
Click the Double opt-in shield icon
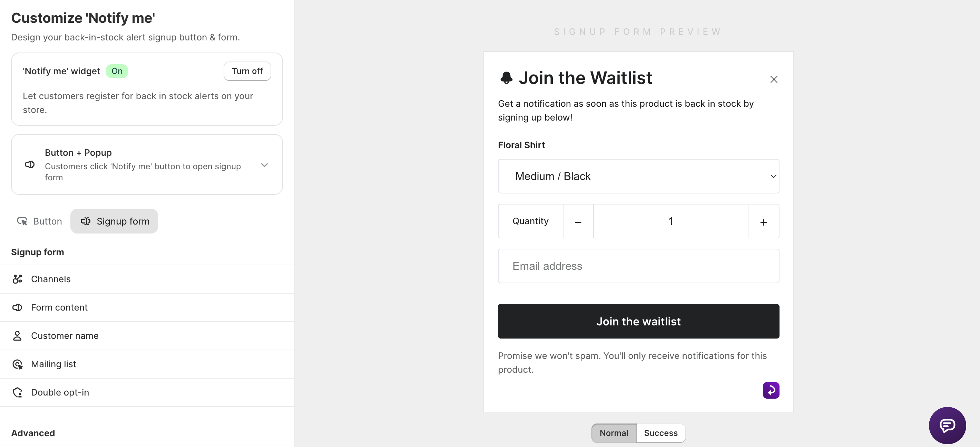tap(18, 392)
